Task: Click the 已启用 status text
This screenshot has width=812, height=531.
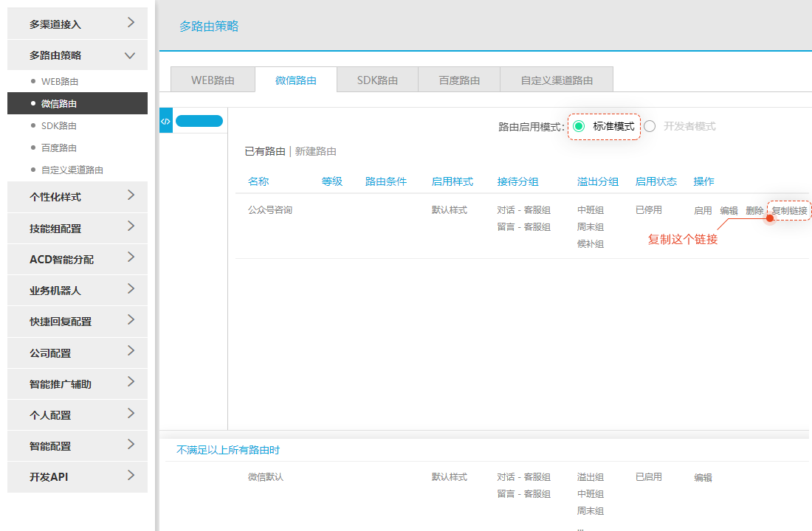Action: (649, 476)
